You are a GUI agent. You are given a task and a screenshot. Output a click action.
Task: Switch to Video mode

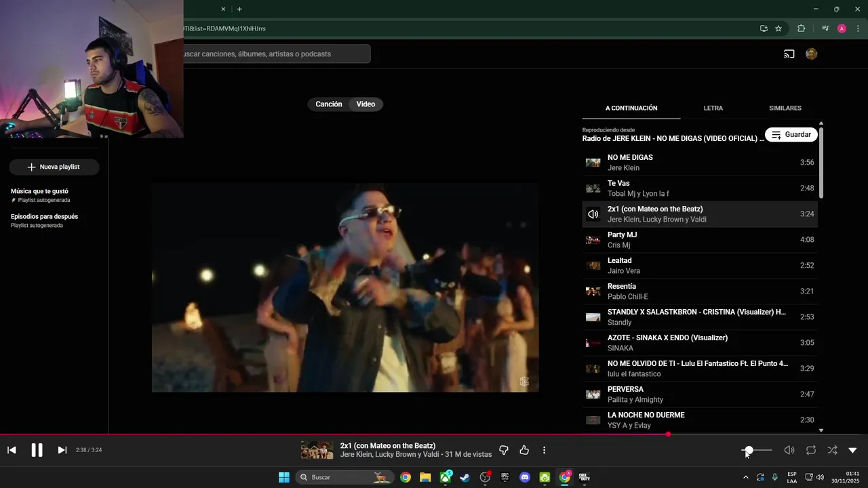(x=366, y=104)
